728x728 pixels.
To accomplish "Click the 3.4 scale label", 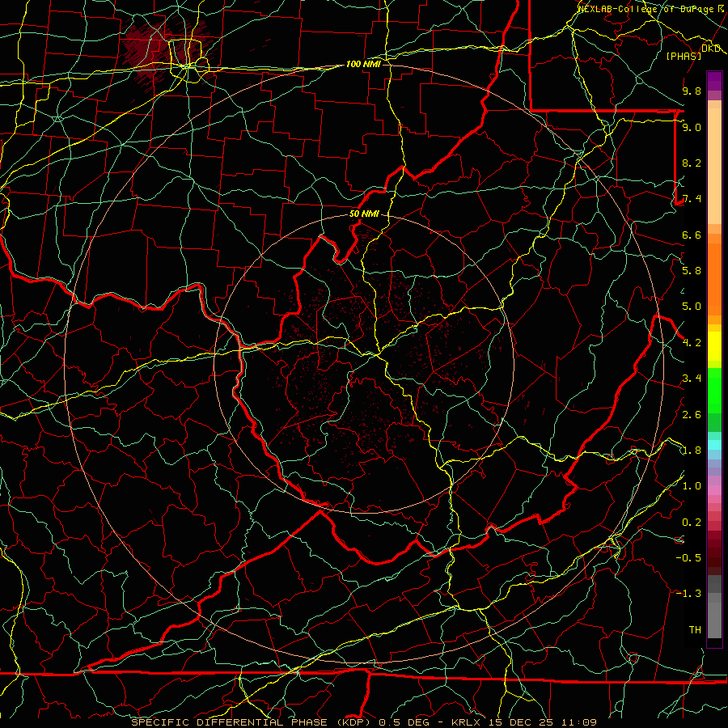I will point(692,379).
